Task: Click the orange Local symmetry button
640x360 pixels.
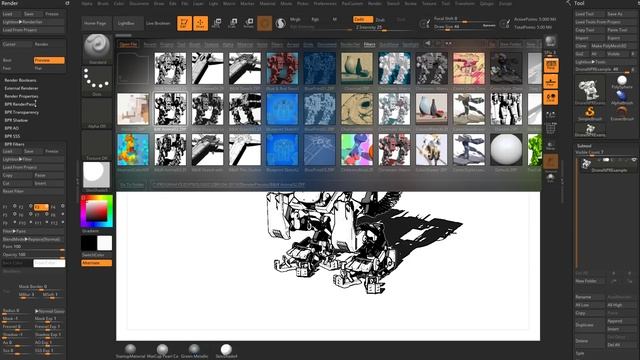Action: (x=551, y=98)
